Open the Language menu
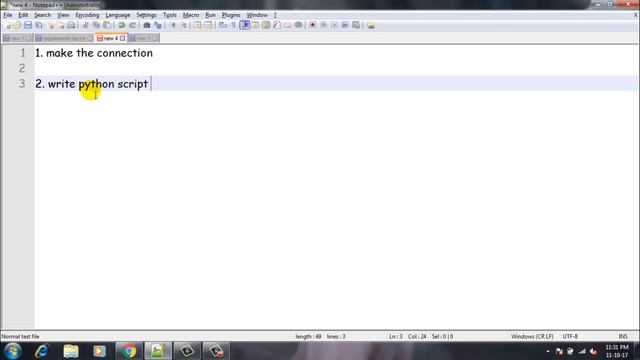 pyautogui.click(x=118, y=15)
